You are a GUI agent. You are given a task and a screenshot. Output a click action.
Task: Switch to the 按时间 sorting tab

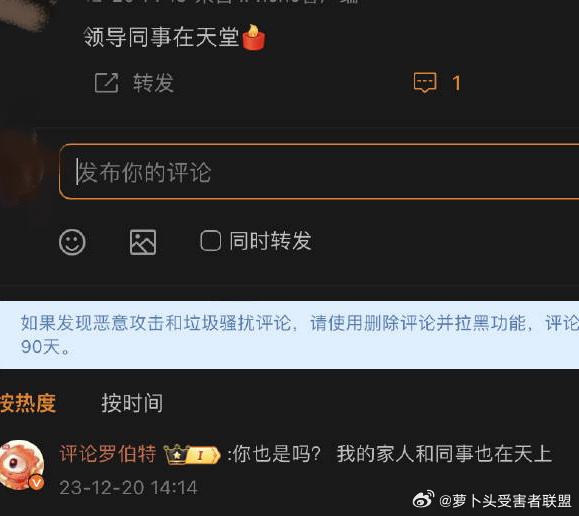(132, 403)
